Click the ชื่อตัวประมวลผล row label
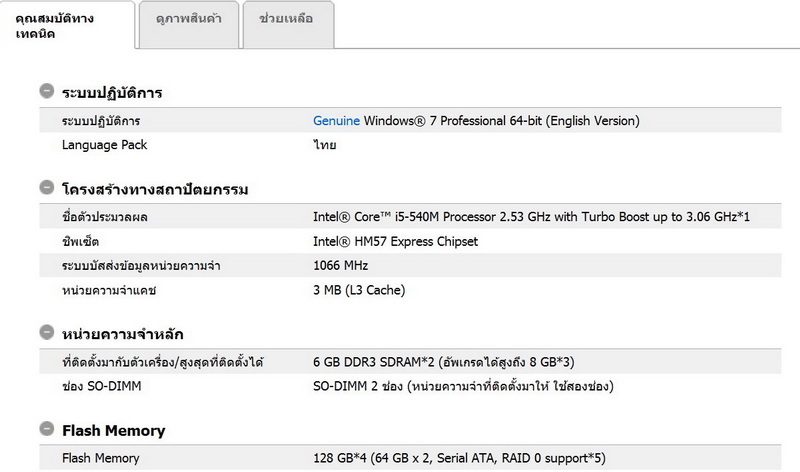This screenshot has height=472, width=800. click(x=112, y=217)
